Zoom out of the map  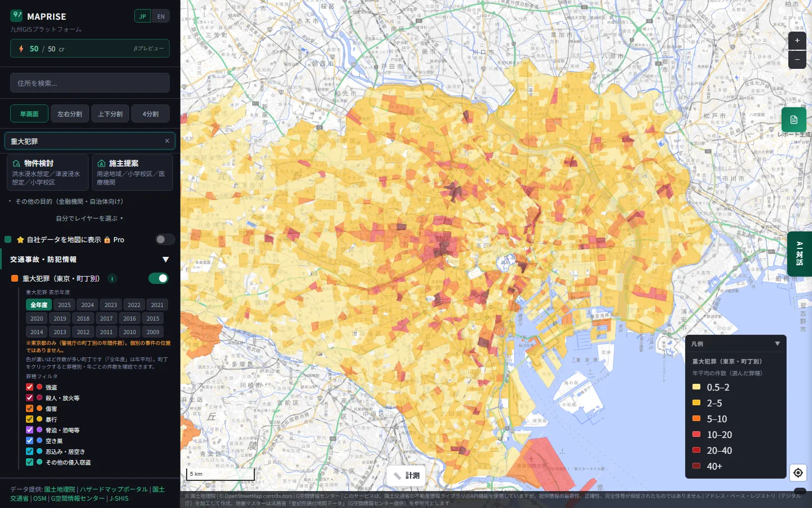[797, 59]
